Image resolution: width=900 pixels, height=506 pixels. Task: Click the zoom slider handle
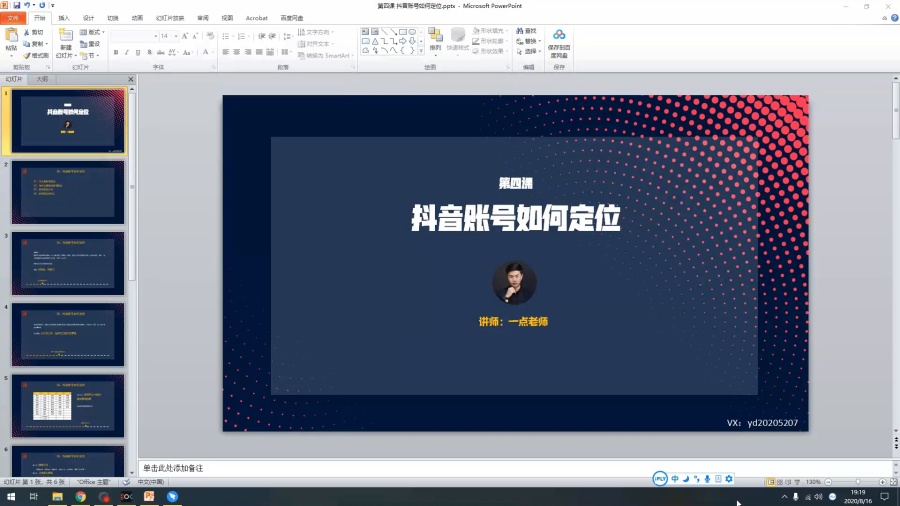coord(858,482)
